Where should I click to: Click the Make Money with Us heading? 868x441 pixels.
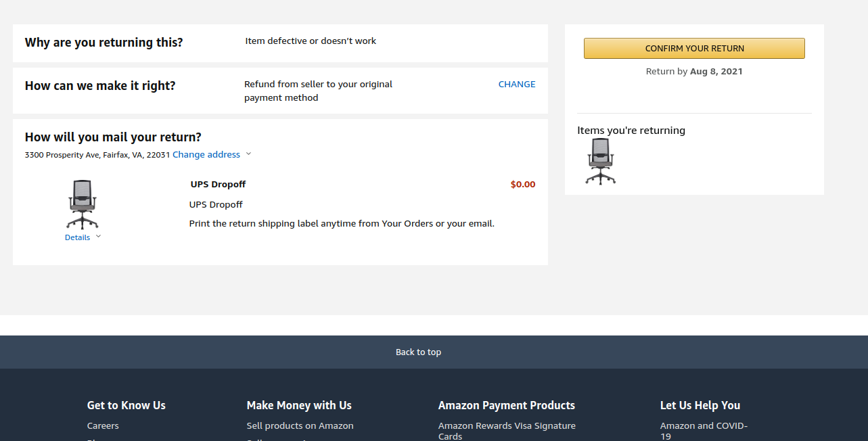click(299, 405)
